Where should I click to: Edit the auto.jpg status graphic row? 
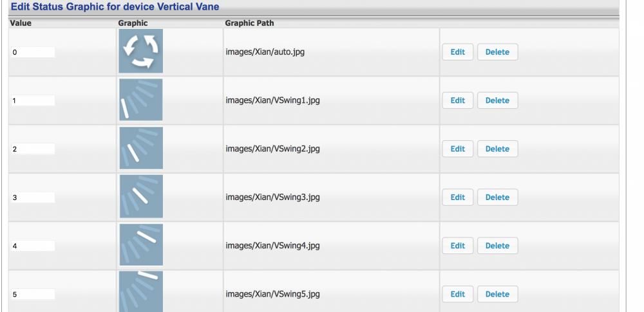tap(457, 52)
